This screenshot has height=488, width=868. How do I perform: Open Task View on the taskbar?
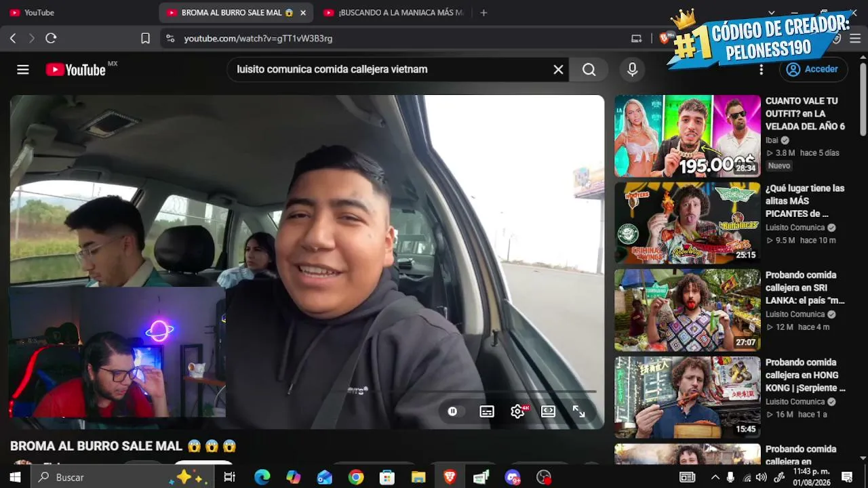[230, 477]
